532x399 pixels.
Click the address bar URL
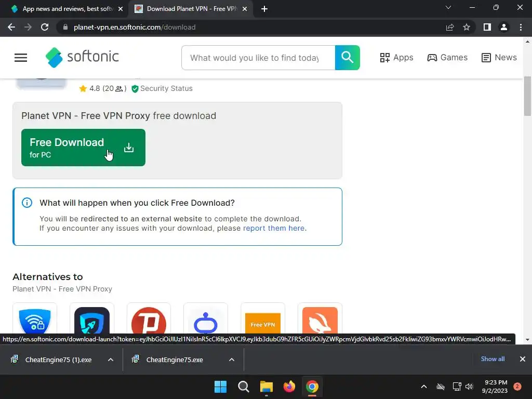click(x=135, y=27)
